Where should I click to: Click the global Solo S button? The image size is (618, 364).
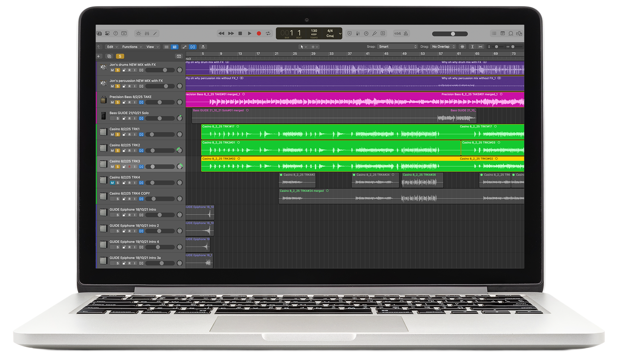pyautogui.click(x=120, y=56)
